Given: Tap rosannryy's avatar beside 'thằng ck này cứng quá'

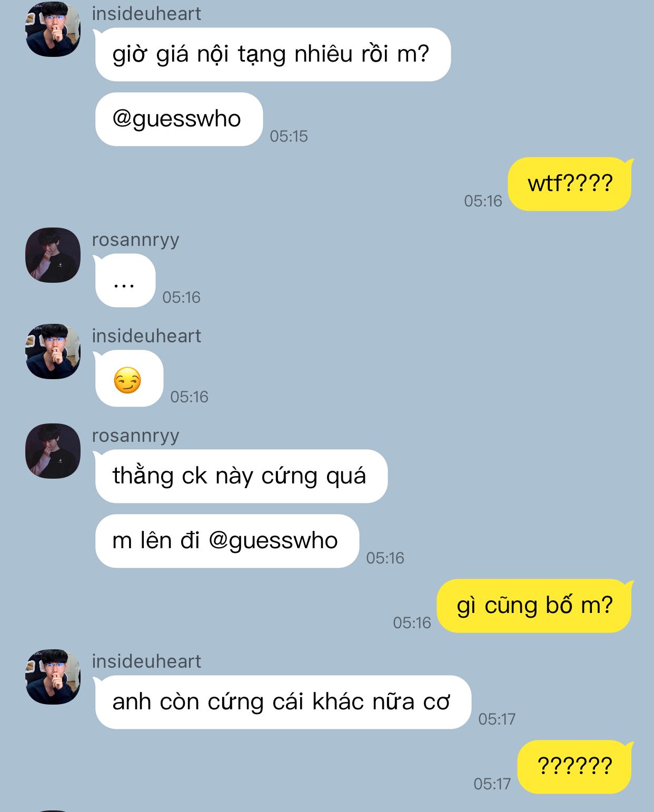Looking at the screenshot, I should click(x=53, y=451).
